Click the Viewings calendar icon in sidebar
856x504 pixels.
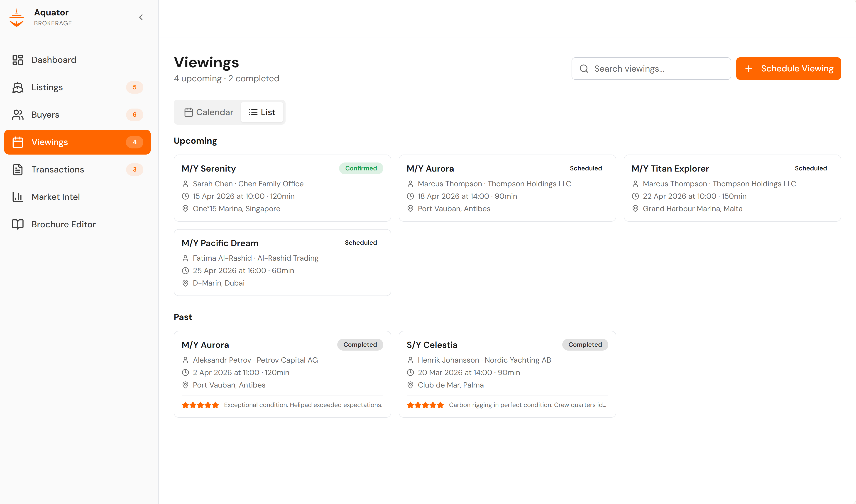coord(18,142)
